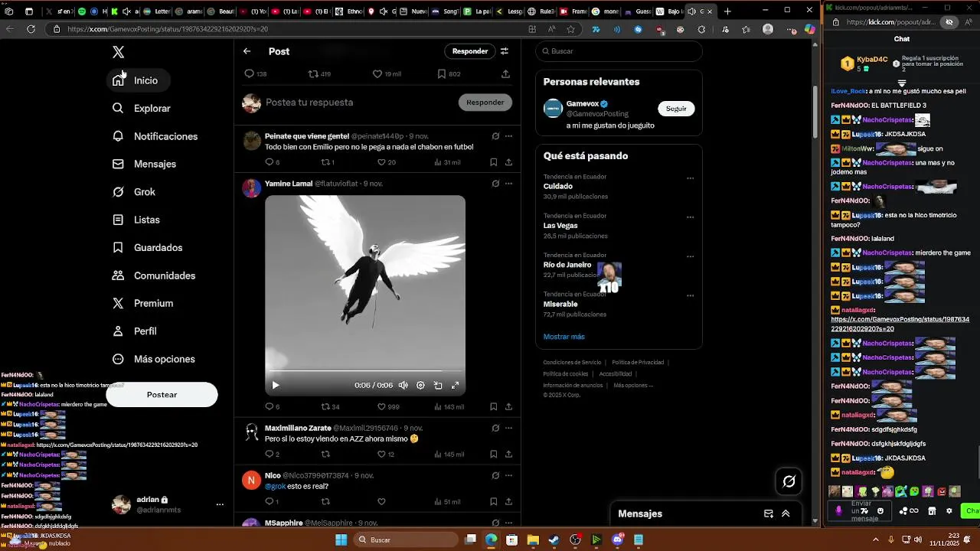Screen dimensions: 980x551
Task: Open more options on Nico's reply
Action: tap(508, 475)
